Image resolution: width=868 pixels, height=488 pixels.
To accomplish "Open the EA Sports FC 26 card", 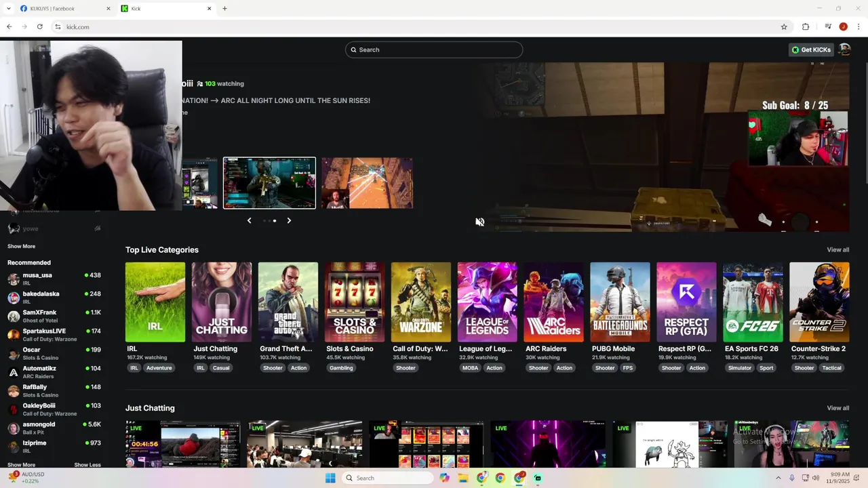I will pos(753,302).
